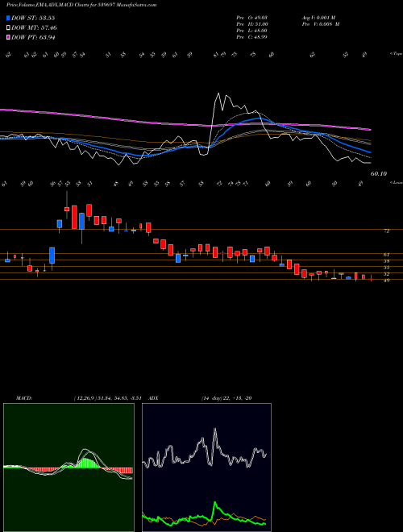This screenshot has width=403, height=532.
Task: Click the 'Pre C: 48.99' close value
Action: pyautogui.click(x=252, y=37)
